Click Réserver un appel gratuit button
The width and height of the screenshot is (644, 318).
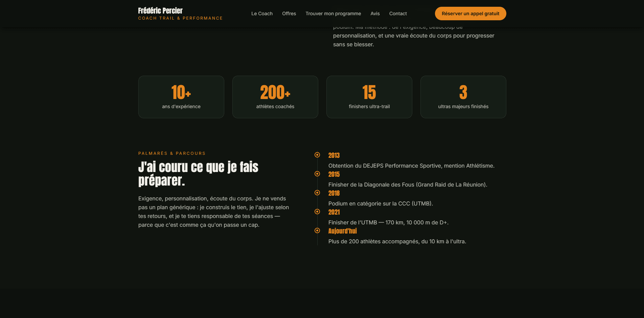[470, 14]
